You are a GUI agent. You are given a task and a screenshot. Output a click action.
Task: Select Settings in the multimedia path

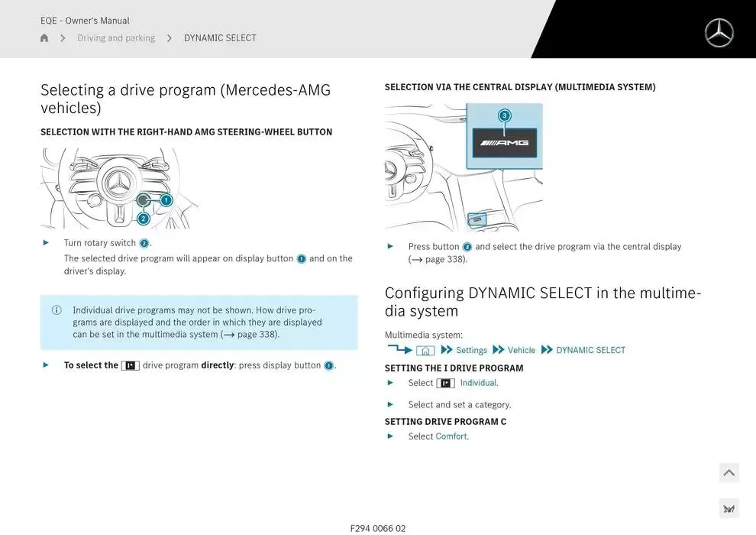(471, 351)
